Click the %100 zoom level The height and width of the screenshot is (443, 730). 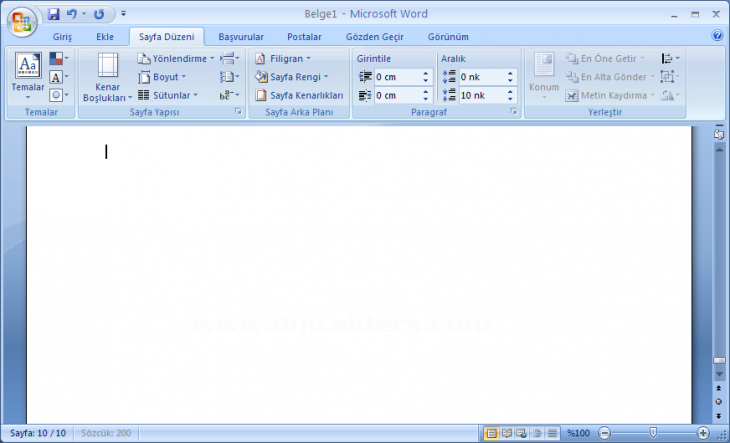pos(579,433)
